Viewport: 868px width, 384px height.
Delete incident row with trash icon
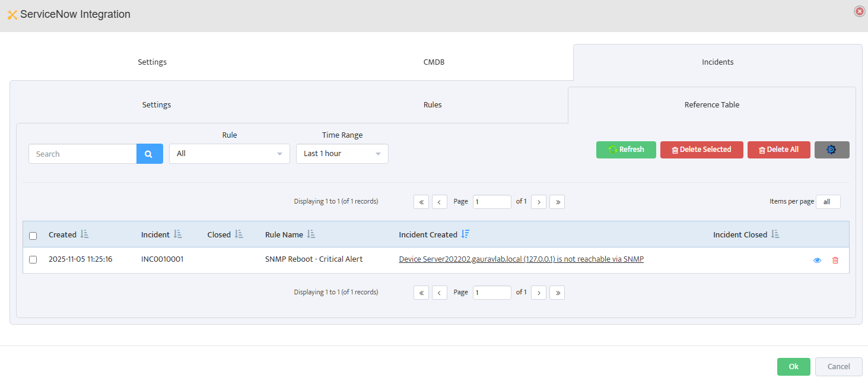[835, 260]
